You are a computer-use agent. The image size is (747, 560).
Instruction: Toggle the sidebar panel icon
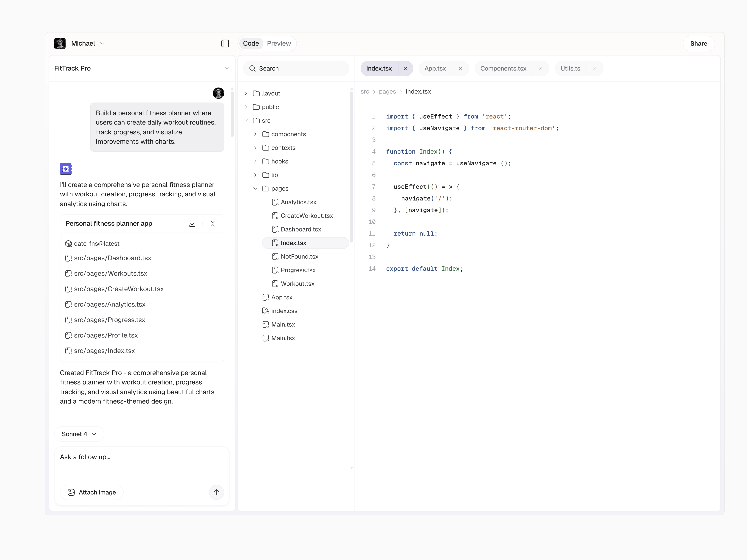(225, 43)
